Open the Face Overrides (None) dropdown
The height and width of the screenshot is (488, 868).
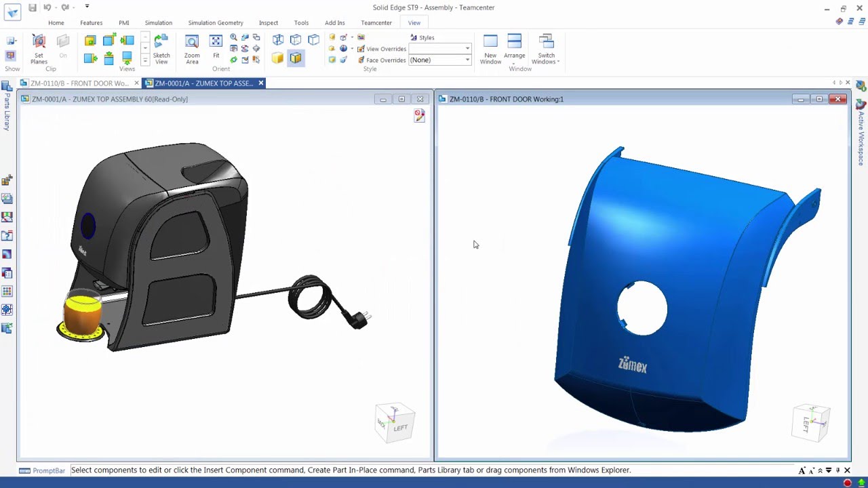tap(467, 60)
